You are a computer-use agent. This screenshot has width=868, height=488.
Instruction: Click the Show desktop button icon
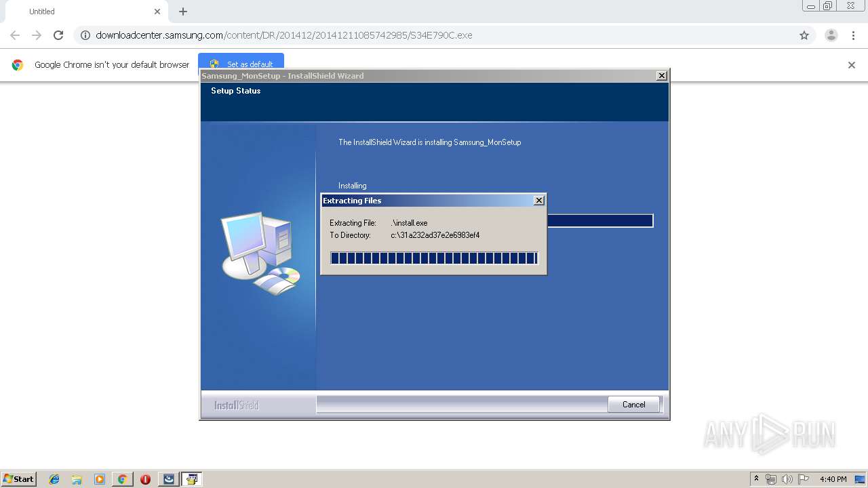click(860, 479)
